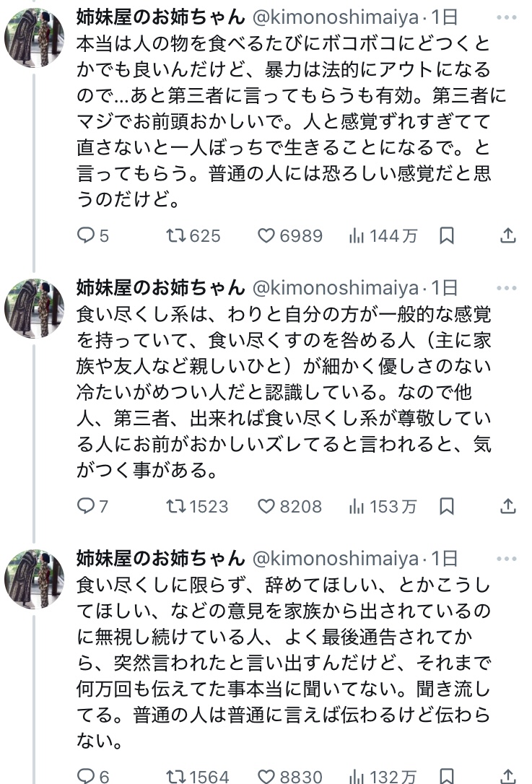Image resolution: width=532 pixels, height=784 pixels.
Task: Share the first tweet
Action: click(508, 236)
